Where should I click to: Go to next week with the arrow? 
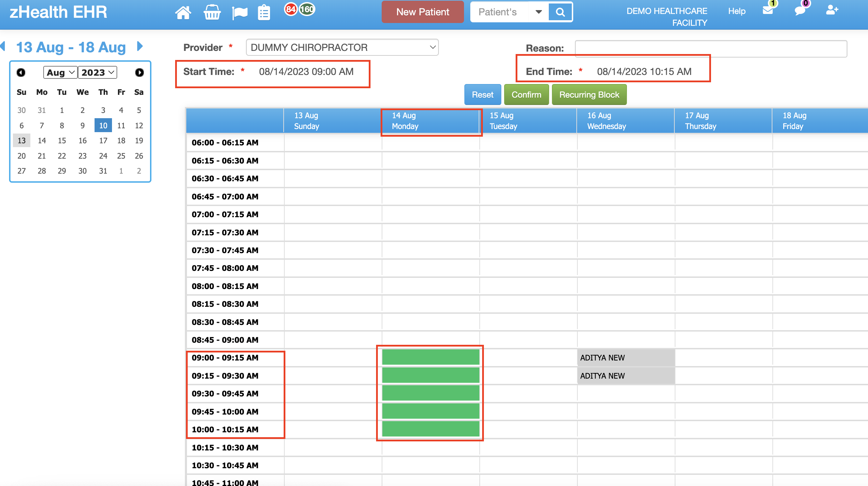click(x=139, y=46)
